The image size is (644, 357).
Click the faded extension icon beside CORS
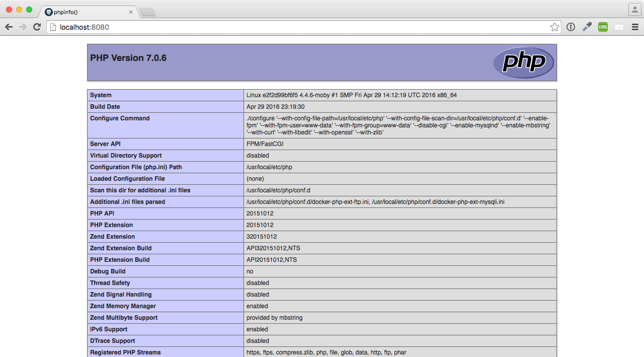pos(619,27)
